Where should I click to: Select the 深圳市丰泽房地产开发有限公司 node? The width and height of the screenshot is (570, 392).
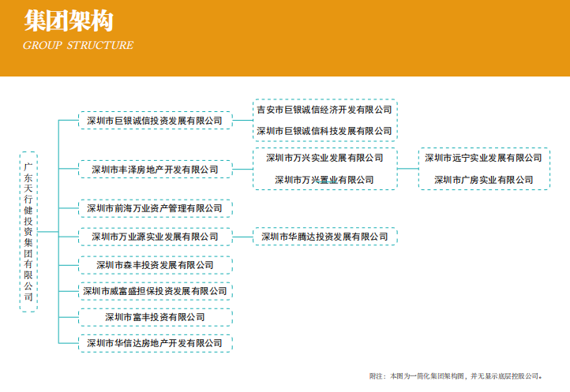tap(155, 170)
